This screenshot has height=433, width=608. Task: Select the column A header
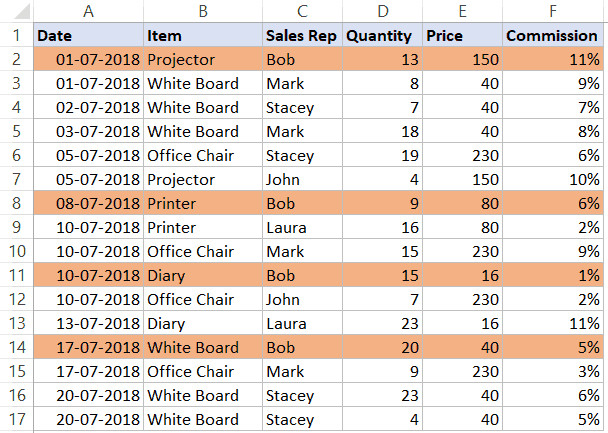coord(88,12)
